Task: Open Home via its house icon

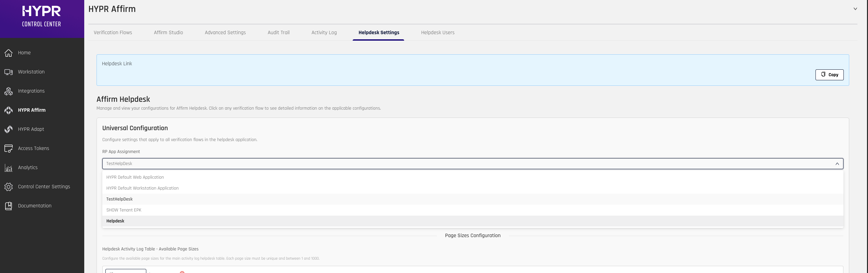Action: (x=9, y=53)
